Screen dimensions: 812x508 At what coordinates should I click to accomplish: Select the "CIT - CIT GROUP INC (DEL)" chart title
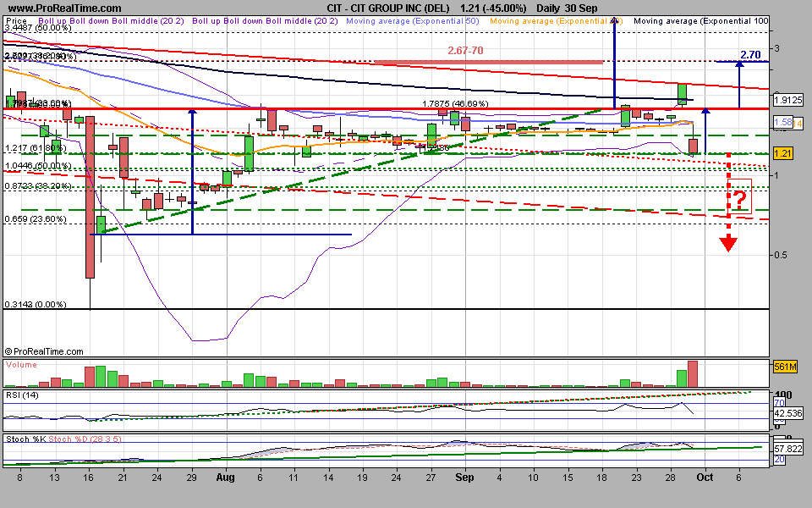point(390,8)
